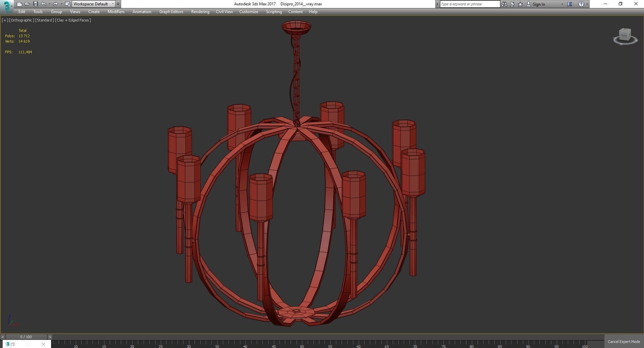Click the 0 / 100 time slider
Viewport: 644px width, 348px height.
26,337
